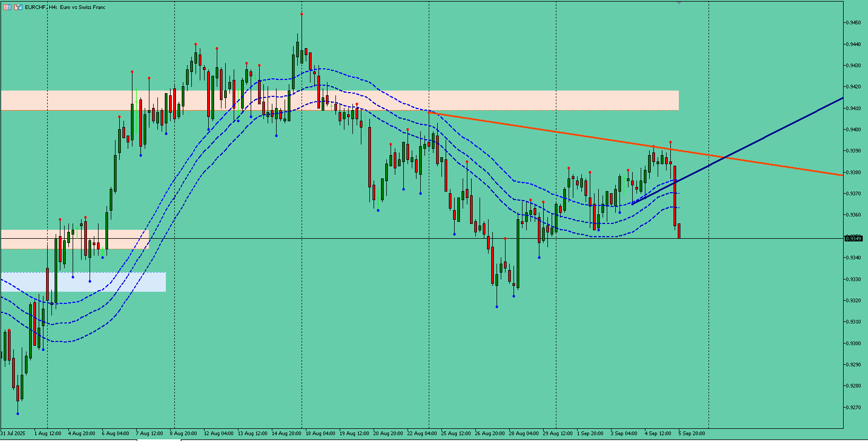Click the 31 Jul 2025 date label
This screenshot has width=868, height=441.
pos(13,433)
